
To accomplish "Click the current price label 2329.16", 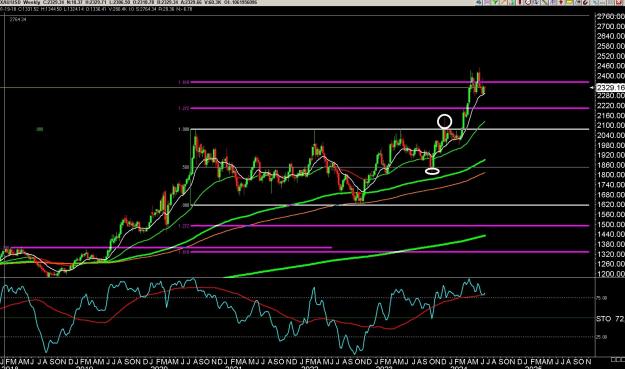I will pyautogui.click(x=610, y=88).
